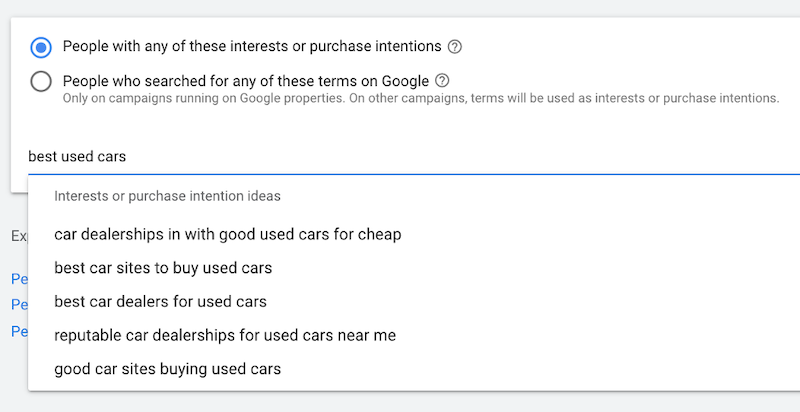Click the 'best used cars' text input field
This screenshot has height=412, width=800.
pyautogui.click(x=400, y=156)
